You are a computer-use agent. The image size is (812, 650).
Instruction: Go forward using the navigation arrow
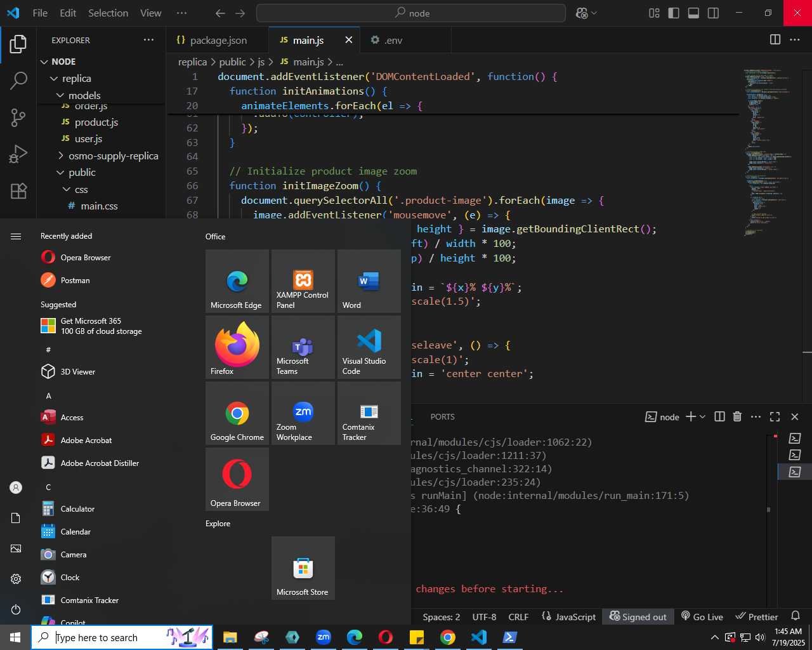click(240, 13)
